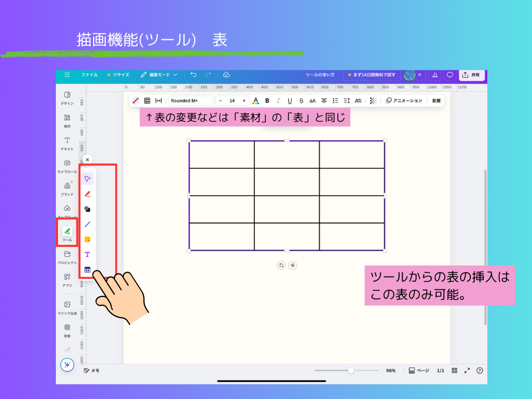Toggle underline formatting in the text toolbar
Viewport: 532px width, 399px height.
click(289, 100)
